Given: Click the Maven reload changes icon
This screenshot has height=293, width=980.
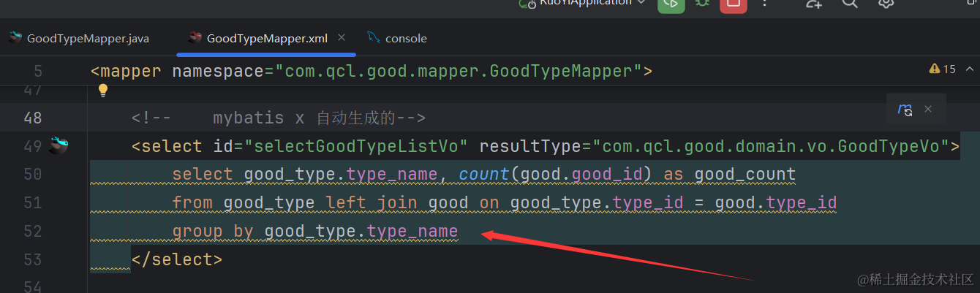Looking at the screenshot, I should click(905, 110).
